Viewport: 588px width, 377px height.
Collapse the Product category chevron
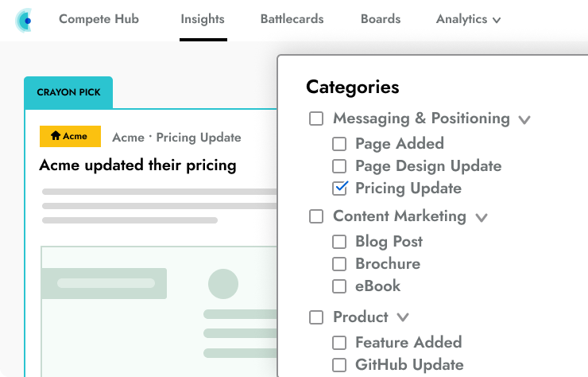click(403, 317)
